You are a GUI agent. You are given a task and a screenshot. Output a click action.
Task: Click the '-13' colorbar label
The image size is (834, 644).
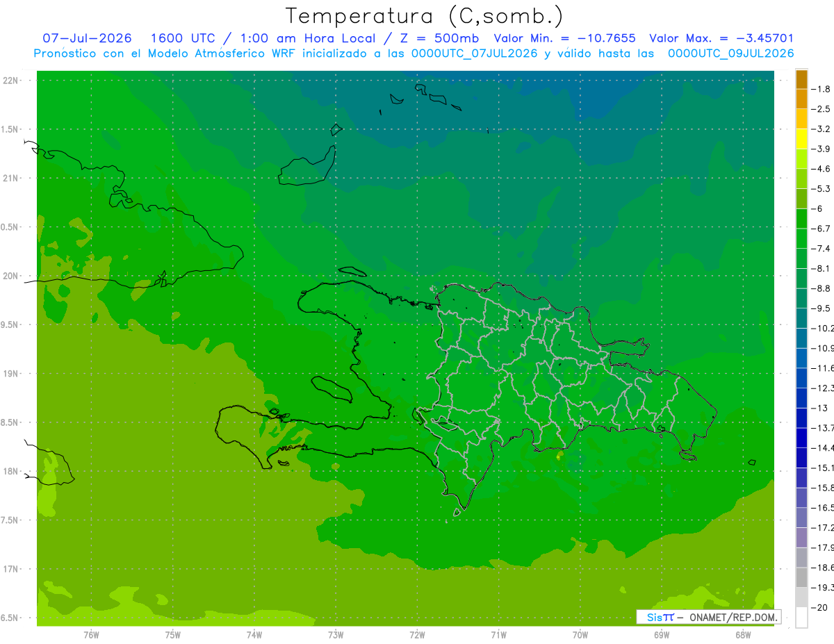pos(819,408)
